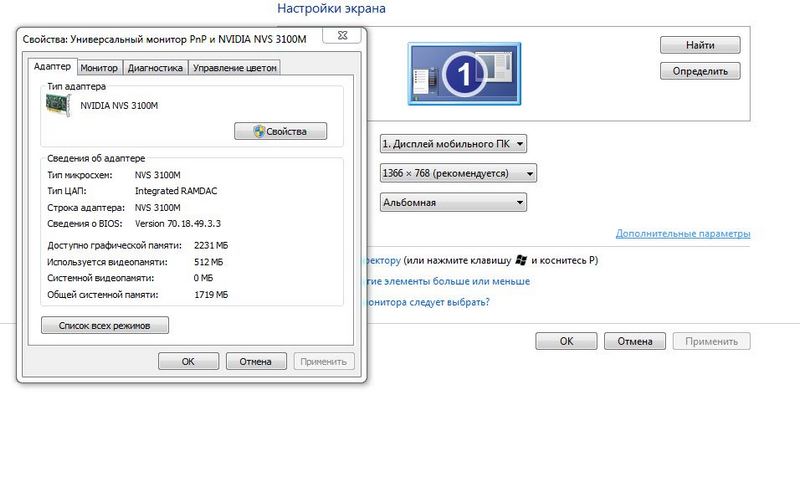Viewport: 800px width, 503px height.
Task: Switch to the Монитор tab
Action: click(x=99, y=68)
